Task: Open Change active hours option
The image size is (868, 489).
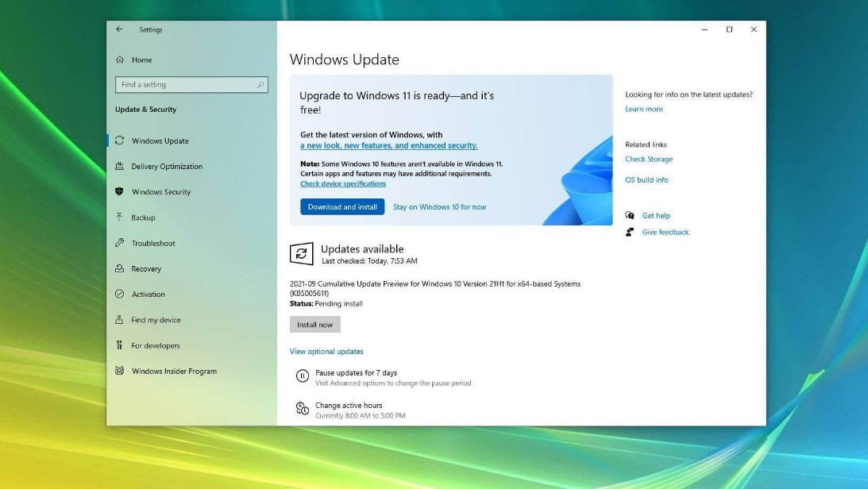Action: [349, 406]
